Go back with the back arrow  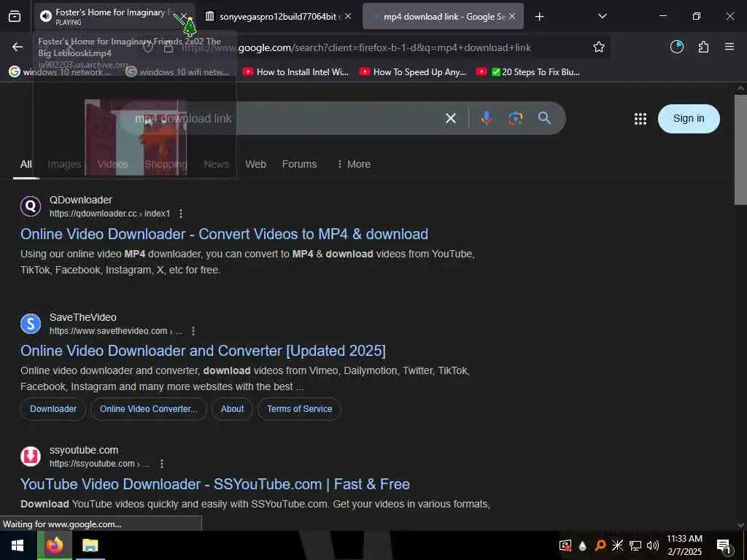(18, 47)
